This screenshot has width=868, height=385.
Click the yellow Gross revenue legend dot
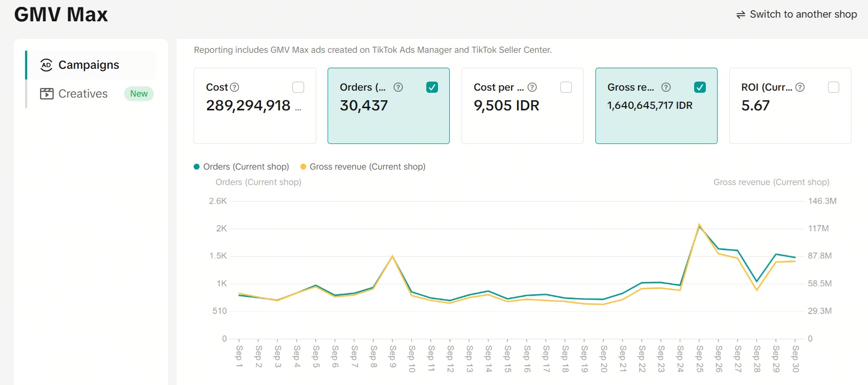(303, 167)
